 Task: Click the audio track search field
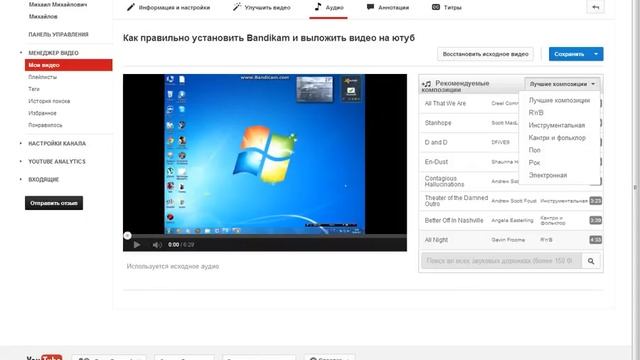502,261
